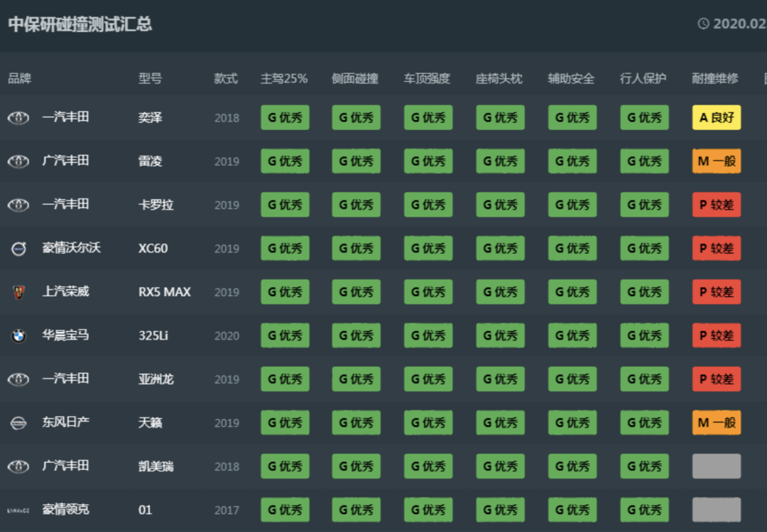Viewport: 767px width, 532px height.
Task: Select the 辅助安全 column header
Action: coord(571,78)
